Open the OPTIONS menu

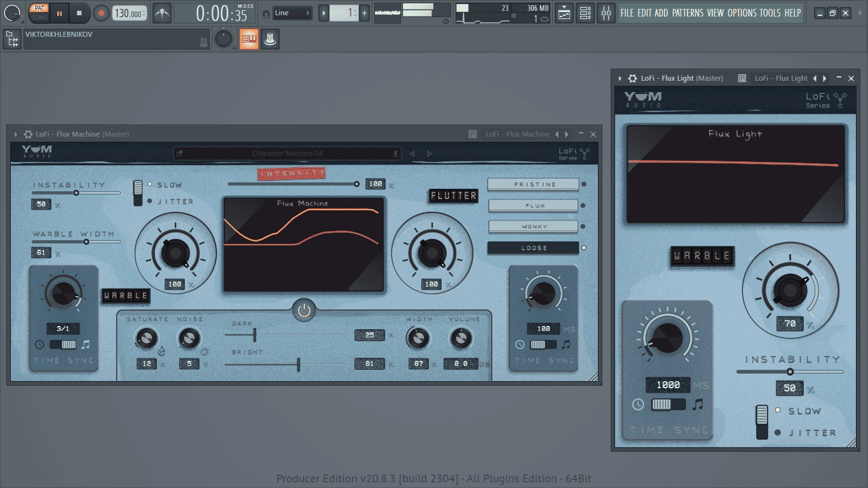coord(742,13)
